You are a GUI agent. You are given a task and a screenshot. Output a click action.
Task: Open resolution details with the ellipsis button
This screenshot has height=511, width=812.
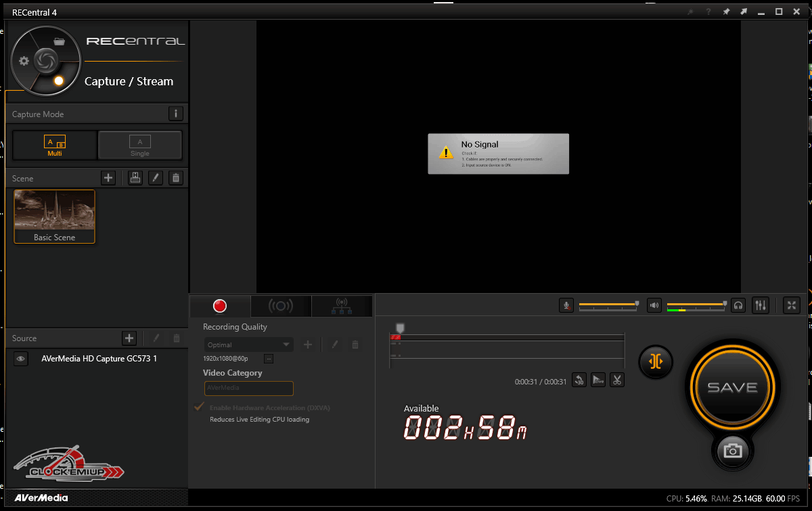[x=268, y=359]
